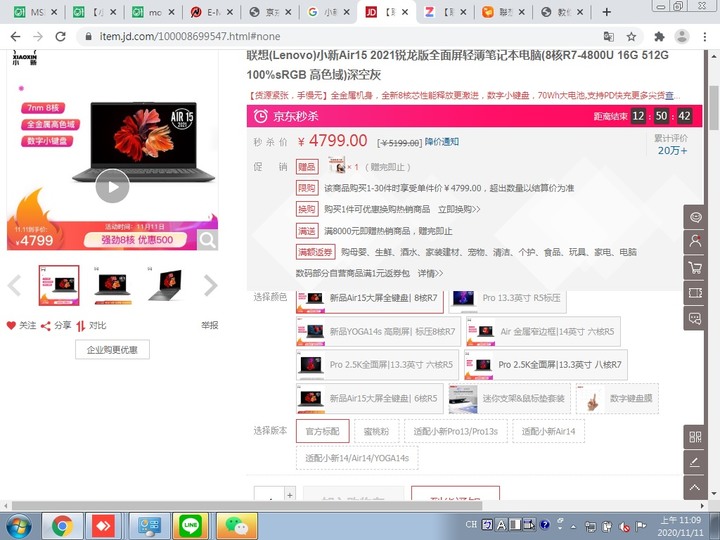Open LINE from the taskbar

click(x=190, y=526)
